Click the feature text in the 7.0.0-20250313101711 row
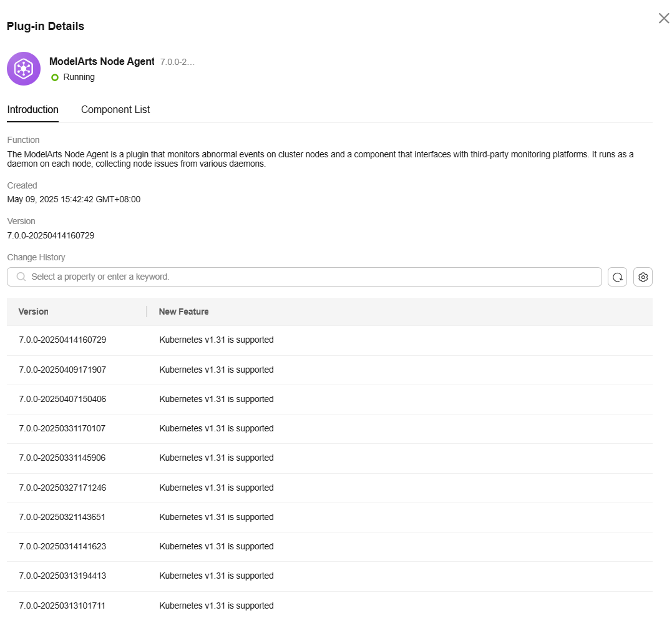This screenshot has height=618, width=672. coord(217,606)
